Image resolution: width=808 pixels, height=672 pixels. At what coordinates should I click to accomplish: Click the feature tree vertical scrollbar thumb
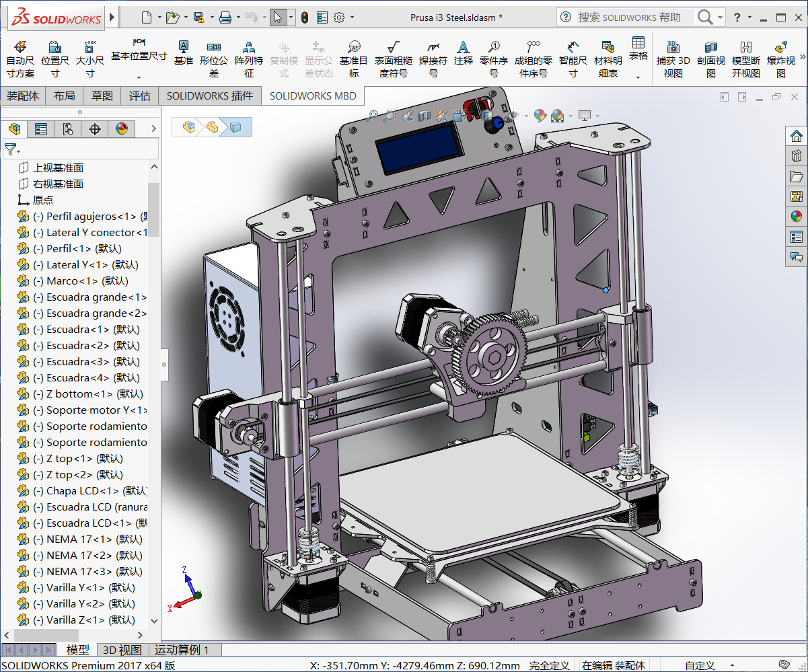point(153,209)
